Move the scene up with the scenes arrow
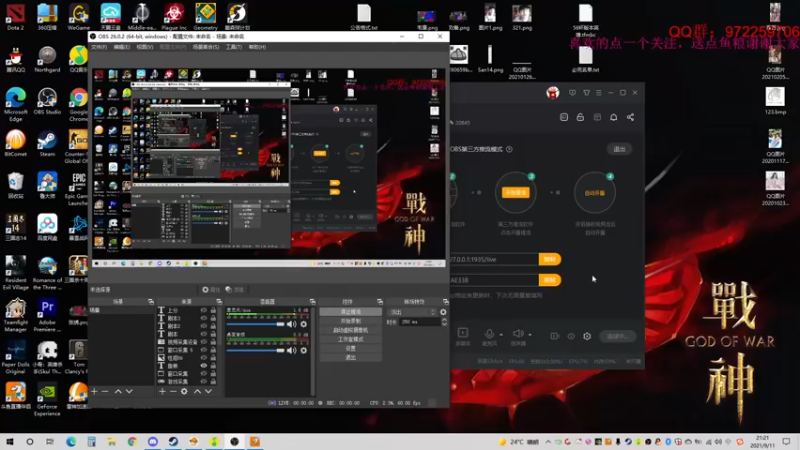The width and height of the screenshot is (800, 450). [x=118, y=391]
